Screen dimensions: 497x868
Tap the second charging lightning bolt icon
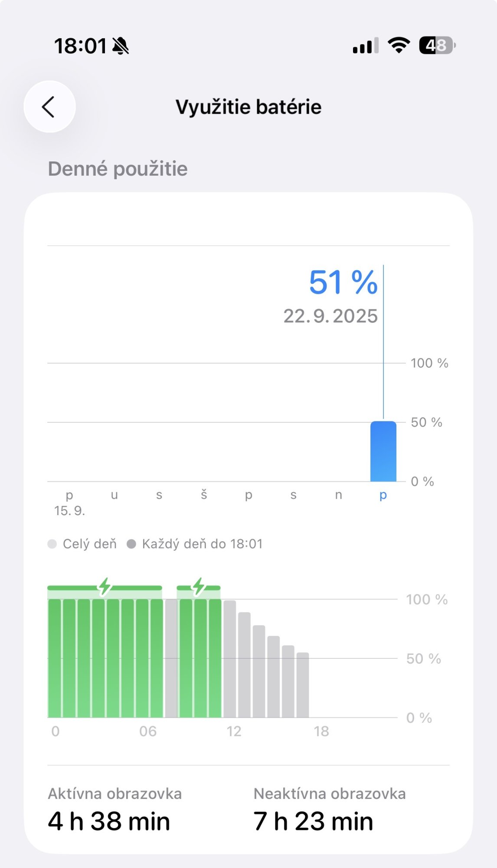click(x=199, y=586)
